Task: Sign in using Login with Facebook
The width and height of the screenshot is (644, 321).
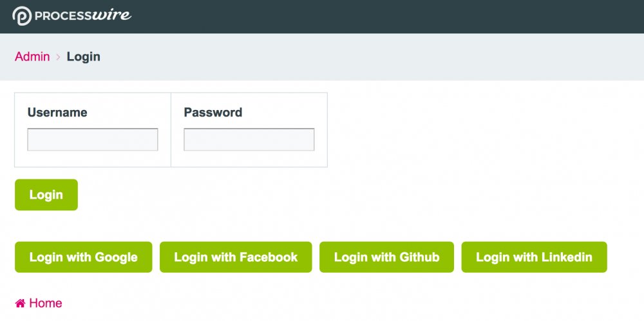Action: [236, 257]
